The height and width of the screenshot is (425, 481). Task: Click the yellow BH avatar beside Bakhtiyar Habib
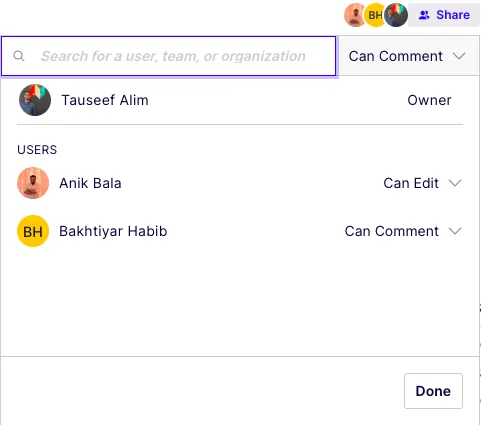33,231
